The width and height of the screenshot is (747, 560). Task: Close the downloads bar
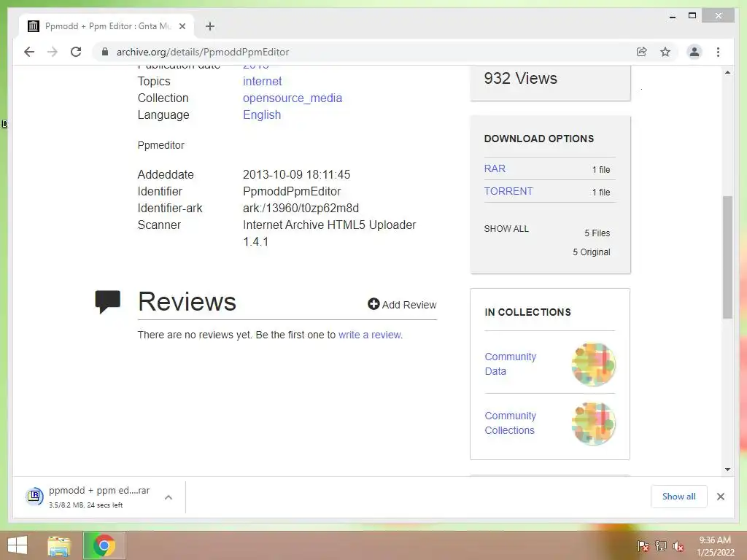click(720, 497)
